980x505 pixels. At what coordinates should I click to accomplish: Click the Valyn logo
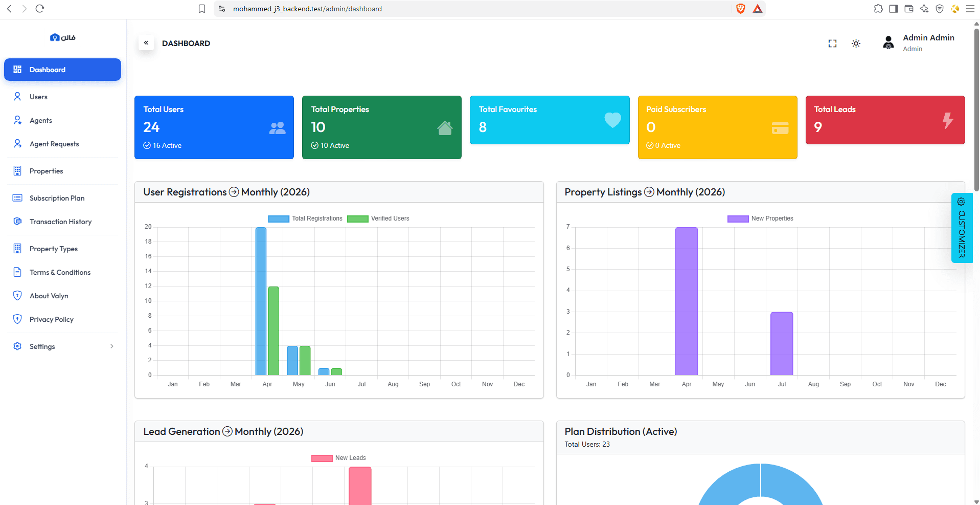(63, 37)
